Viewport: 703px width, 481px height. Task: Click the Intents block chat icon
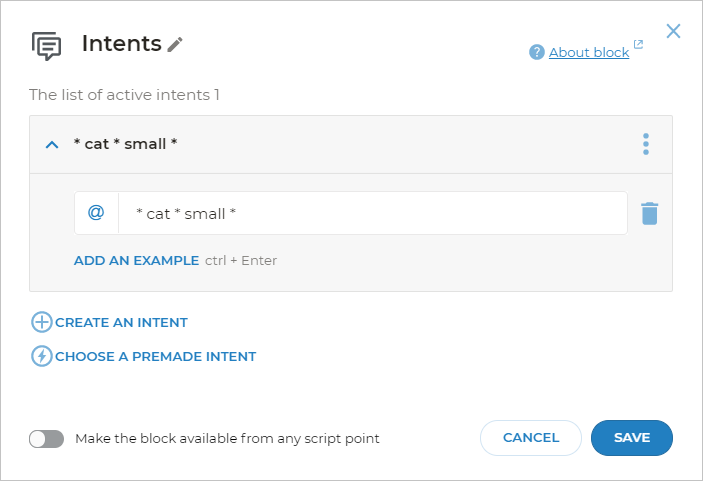click(x=47, y=46)
